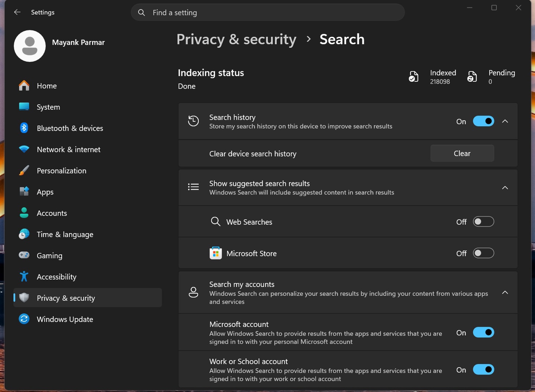Collapse the Show suggested search results chevron

(x=505, y=188)
